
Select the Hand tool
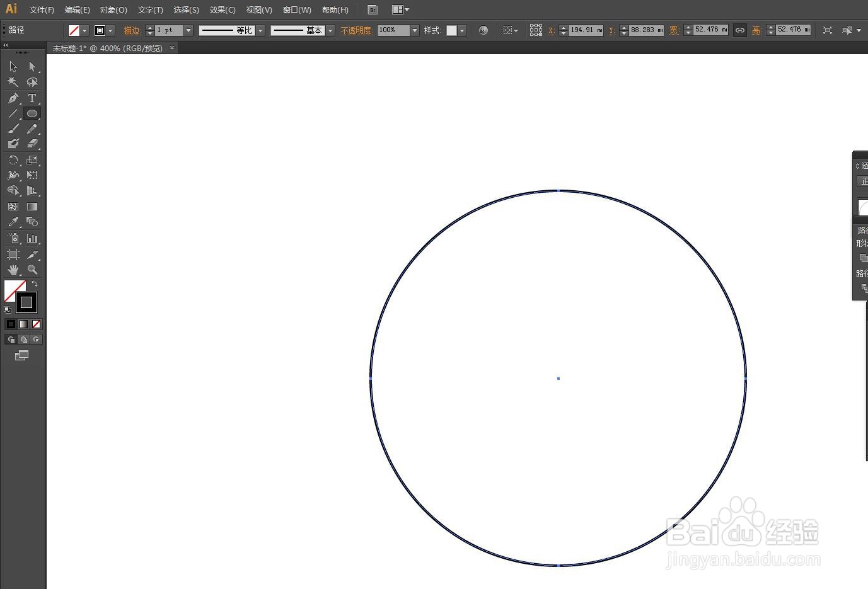pyautogui.click(x=13, y=270)
